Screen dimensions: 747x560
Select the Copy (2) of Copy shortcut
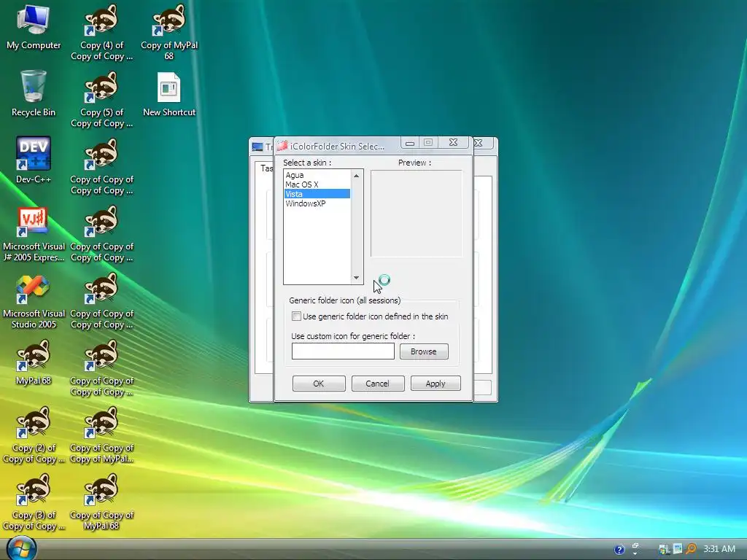coord(34,435)
